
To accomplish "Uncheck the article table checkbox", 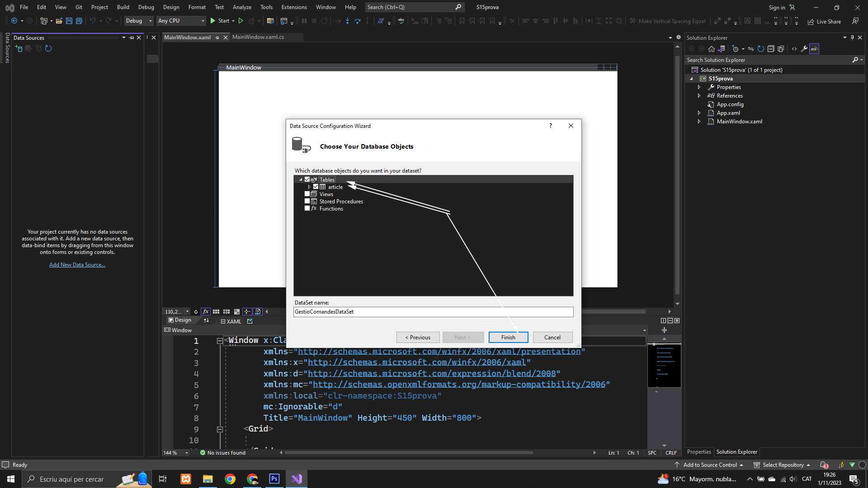I will [x=316, y=187].
